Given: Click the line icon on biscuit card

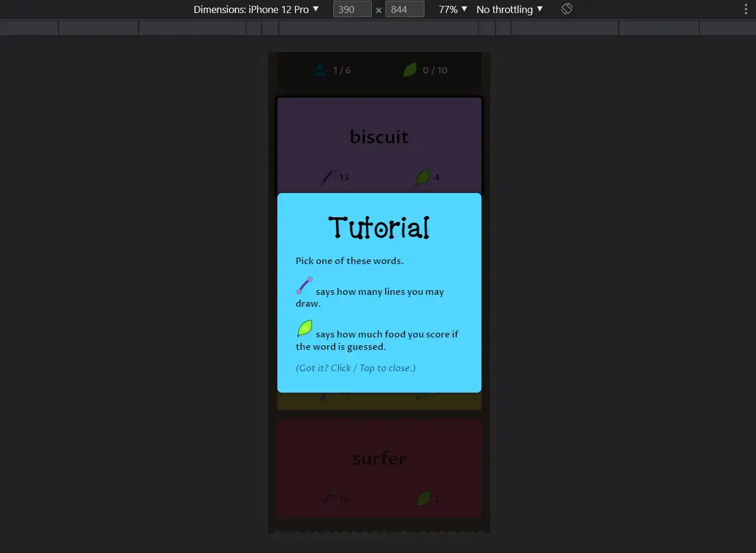Looking at the screenshot, I should tap(328, 177).
